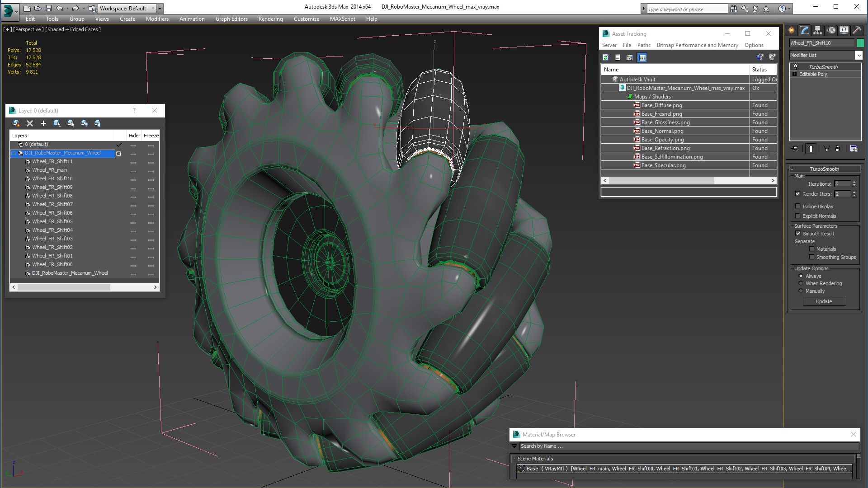This screenshot has height=488, width=868.
Task: Check Separate by Materials
Action: click(x=812, y=249)
